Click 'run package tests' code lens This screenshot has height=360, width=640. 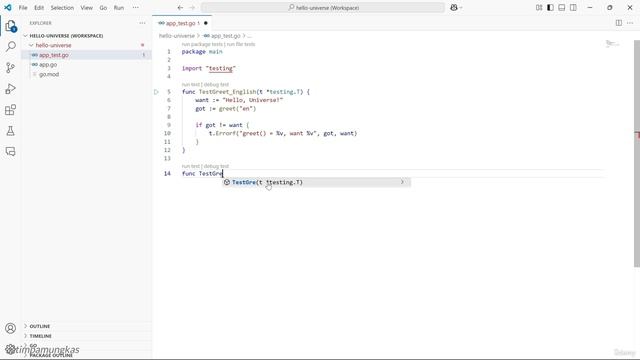pos(202,44)
